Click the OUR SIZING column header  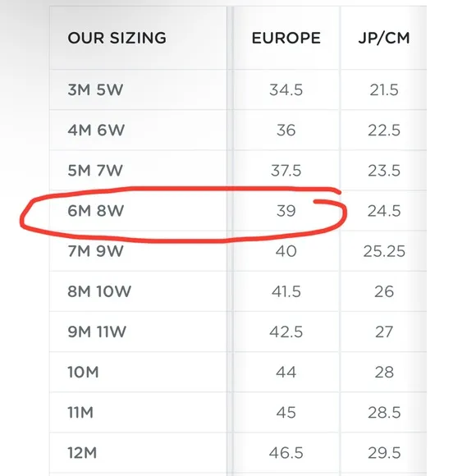pos(117,38)
